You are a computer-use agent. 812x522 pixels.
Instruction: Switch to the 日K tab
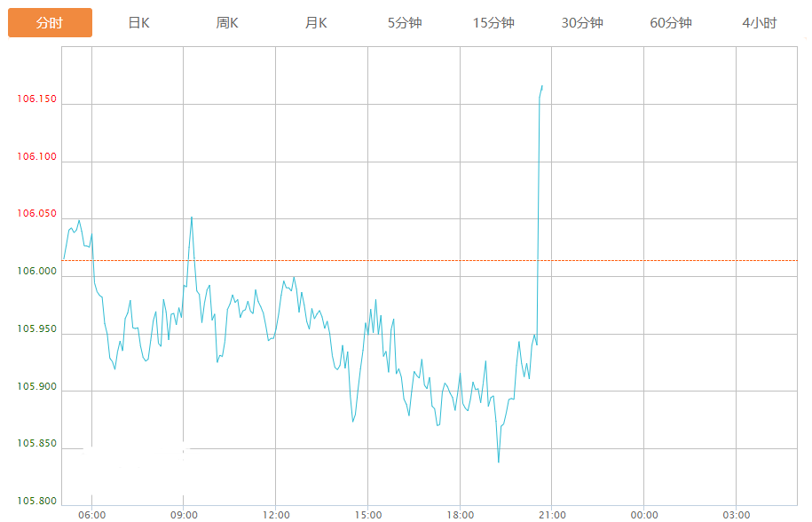coord(138,23)
